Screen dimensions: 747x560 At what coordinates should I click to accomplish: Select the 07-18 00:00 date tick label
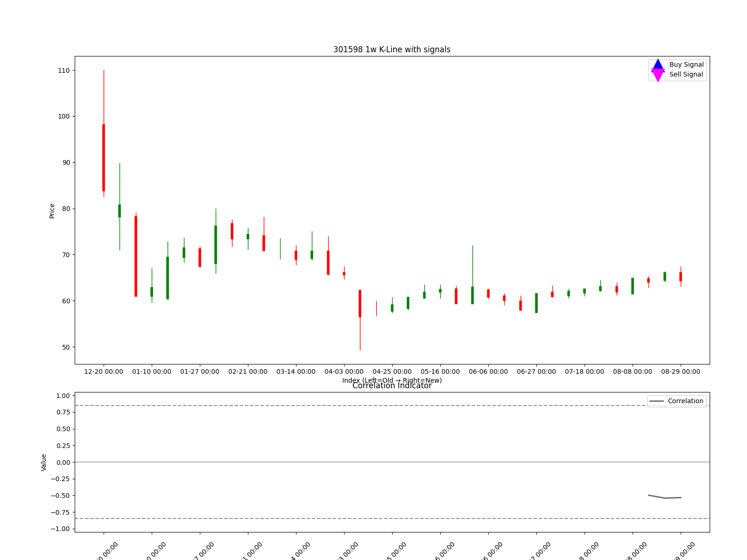(x=585, y=372)
